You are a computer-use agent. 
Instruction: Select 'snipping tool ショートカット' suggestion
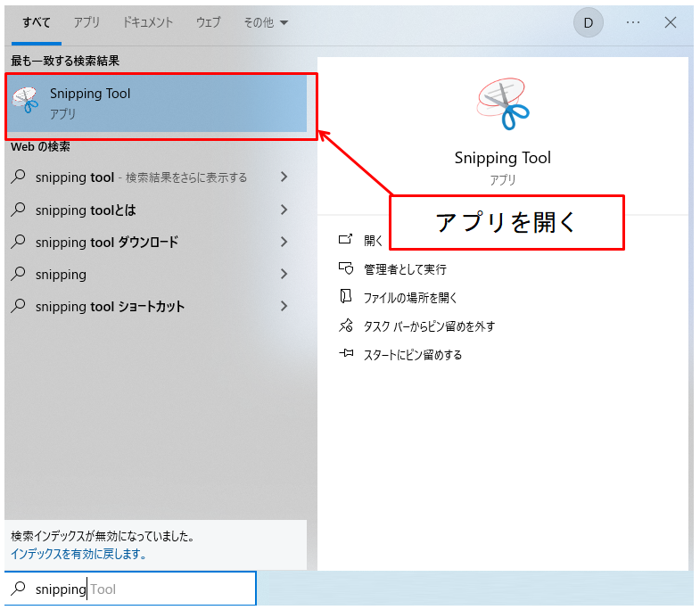pyautogui.click(x=110, y=307)
